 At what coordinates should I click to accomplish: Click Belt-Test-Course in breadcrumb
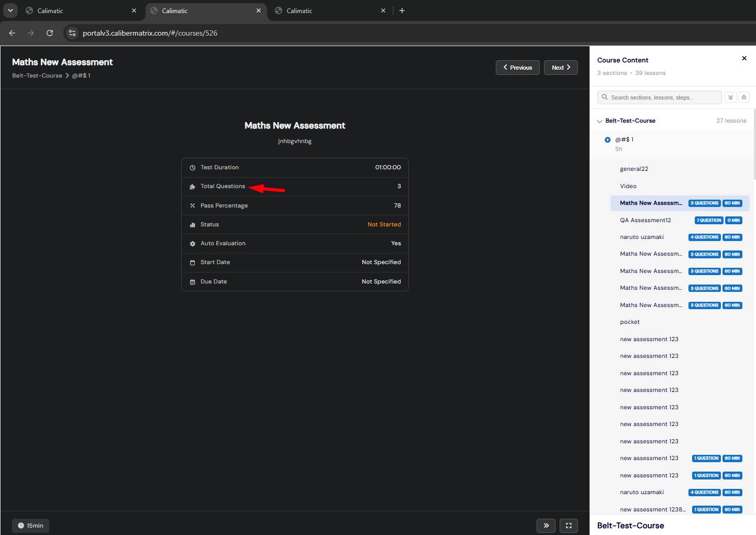point(37,75)
